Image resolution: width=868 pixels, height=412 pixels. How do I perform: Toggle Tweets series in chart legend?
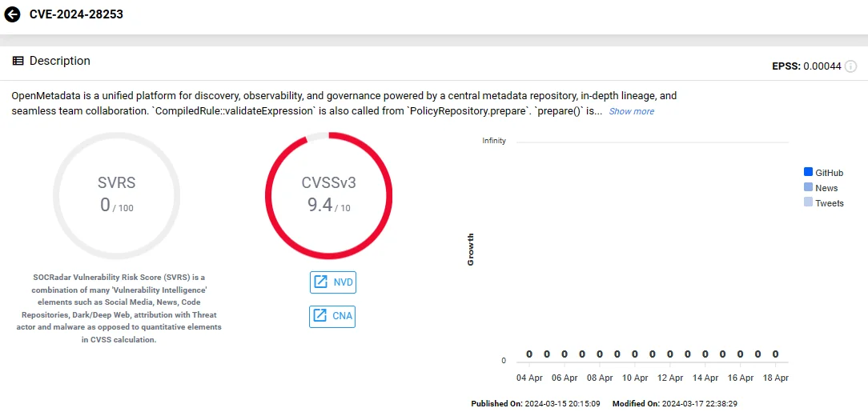(x=823, y=203)
